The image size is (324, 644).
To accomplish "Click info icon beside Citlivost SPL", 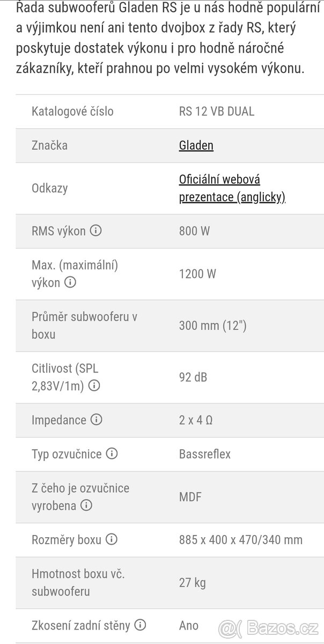I will pos(94,385).
